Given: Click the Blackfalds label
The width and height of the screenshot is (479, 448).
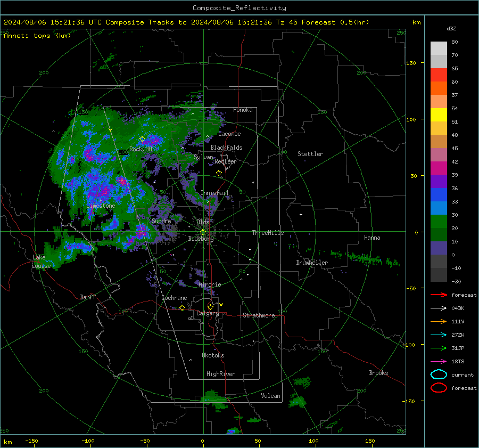Looking at the screenshot, I should [x=226, y=148].
